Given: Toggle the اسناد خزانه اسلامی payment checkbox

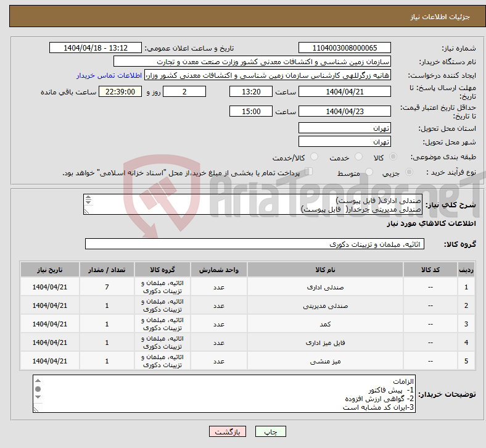Looking at the screenshot, I should click(309, 172).
